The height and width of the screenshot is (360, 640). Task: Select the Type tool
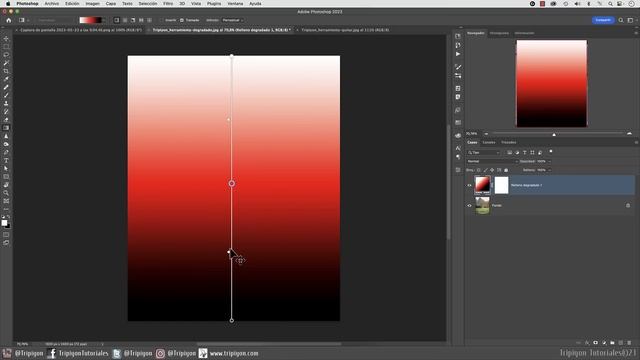(x=6, y=160)
